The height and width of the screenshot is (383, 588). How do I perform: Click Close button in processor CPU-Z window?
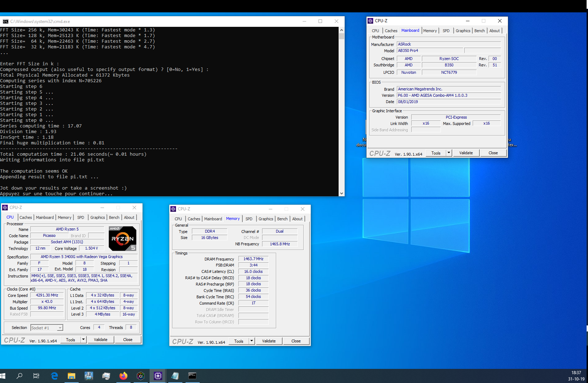click(x=128, y=340)
